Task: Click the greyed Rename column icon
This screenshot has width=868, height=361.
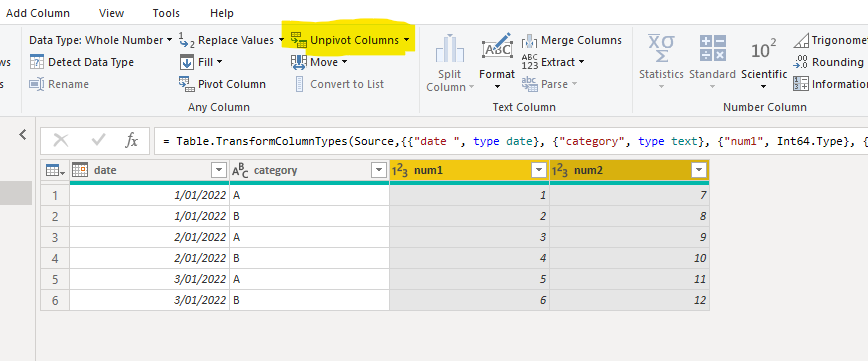Action: (x=37, y=84)
